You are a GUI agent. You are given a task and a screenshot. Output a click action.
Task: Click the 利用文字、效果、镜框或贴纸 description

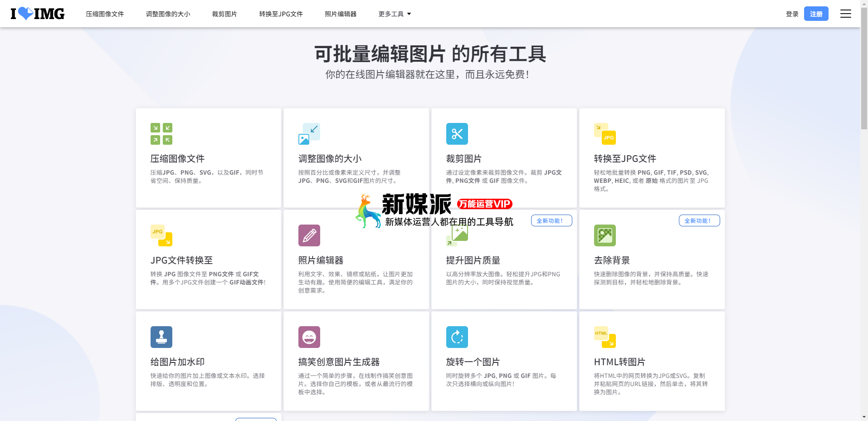[x=356, y=282]
